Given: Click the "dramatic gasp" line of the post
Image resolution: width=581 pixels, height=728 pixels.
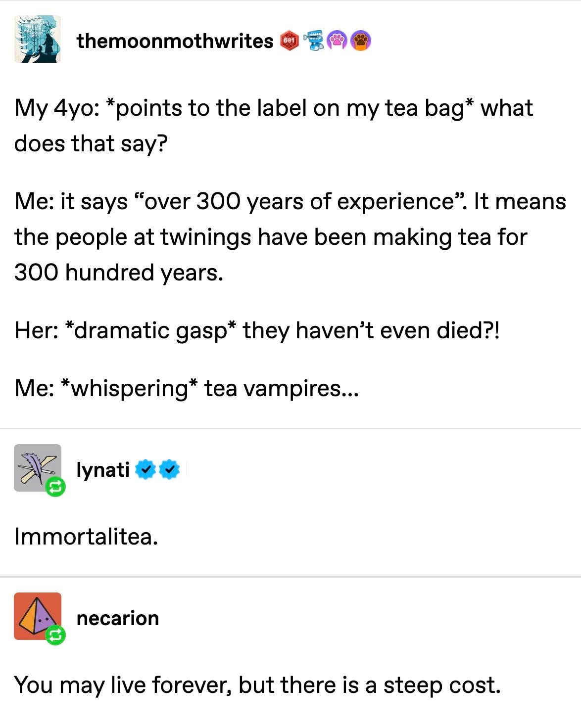Looking at the screenshot, I should [x=257, y=330].
